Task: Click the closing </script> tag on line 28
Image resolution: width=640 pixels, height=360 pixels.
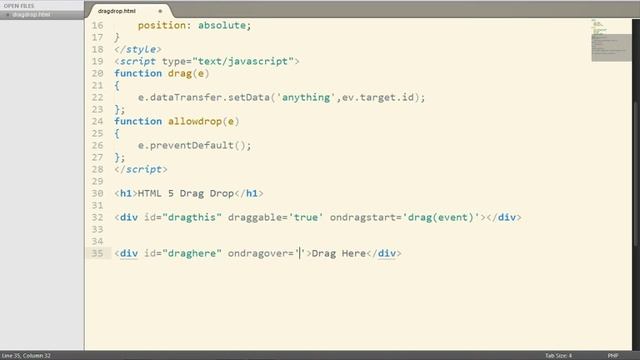Action: [x=141, y=169]
